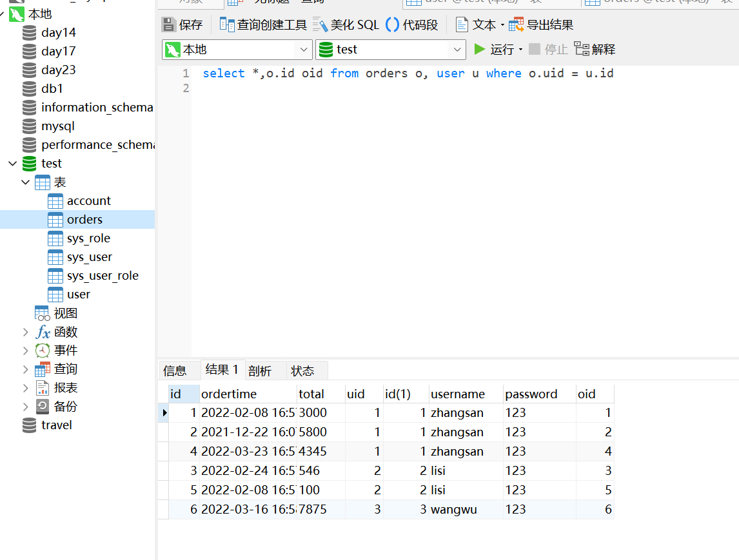Select the travel database icon

pyautogui.click(x=29, y=425)
